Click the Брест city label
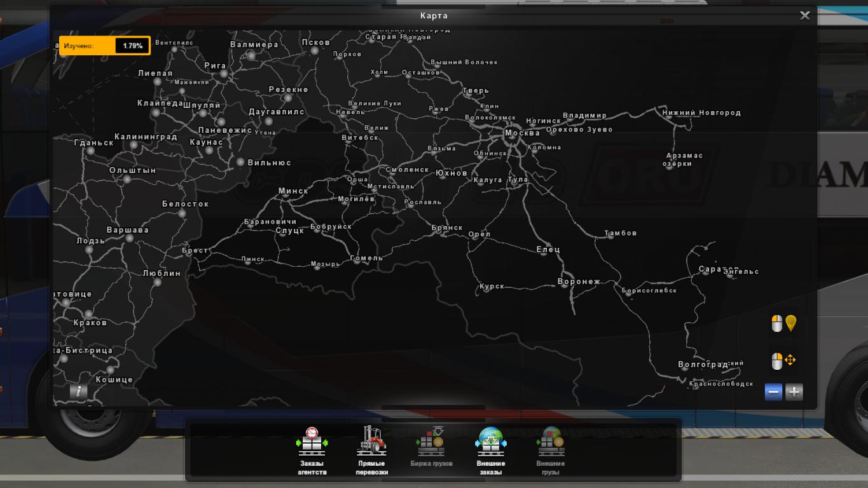This screenshot has height=488, width=868. click(x=195, y=250)
